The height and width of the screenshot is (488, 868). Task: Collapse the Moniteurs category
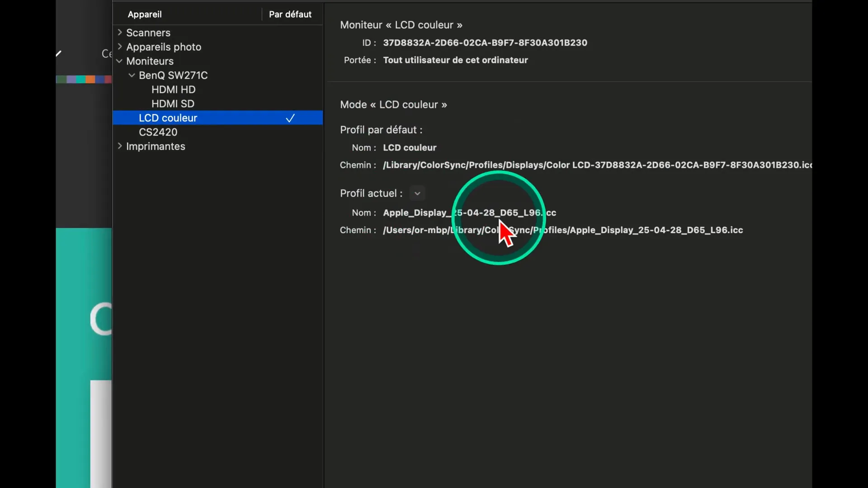click(x=119, y=61)
